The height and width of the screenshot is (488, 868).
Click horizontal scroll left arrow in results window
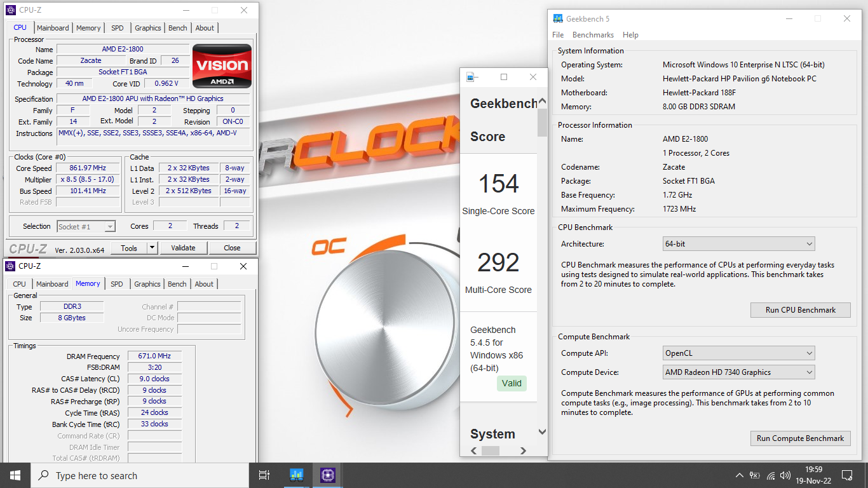click(473, 451)
